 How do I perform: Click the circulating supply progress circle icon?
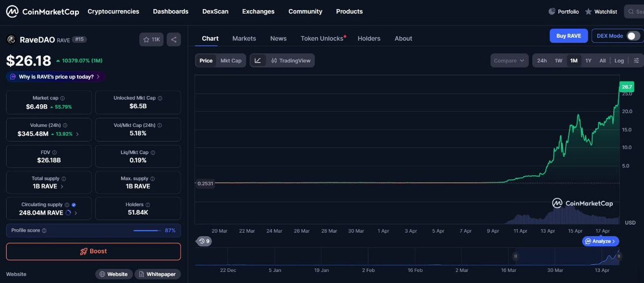point(68,213)
